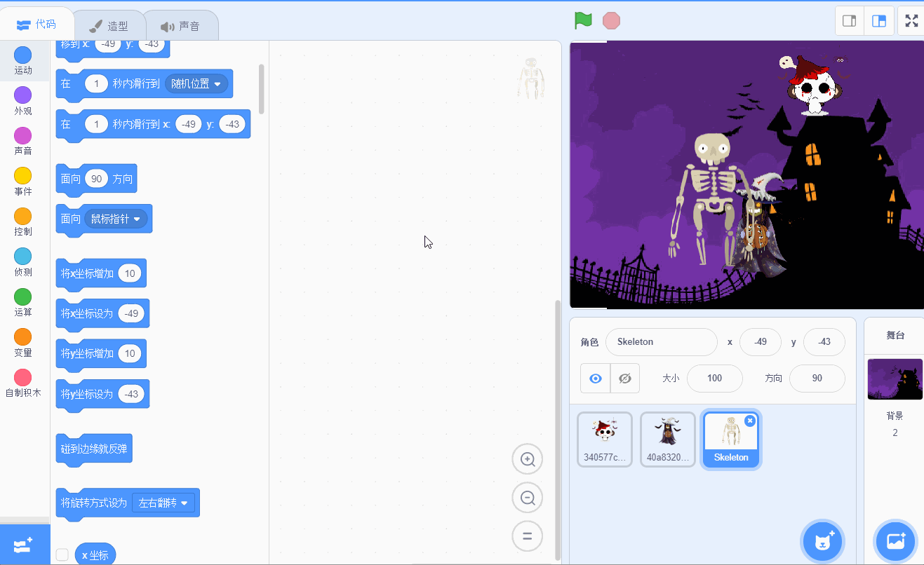Open the 随机位置 dropdown in glide block

(x=196, y=84)
